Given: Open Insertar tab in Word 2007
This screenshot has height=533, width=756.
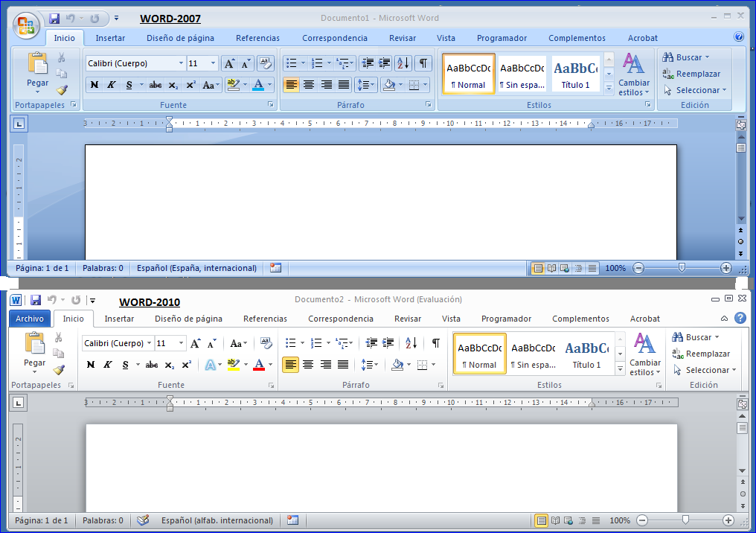Looking at the screenshot, I should click(110, 38).
